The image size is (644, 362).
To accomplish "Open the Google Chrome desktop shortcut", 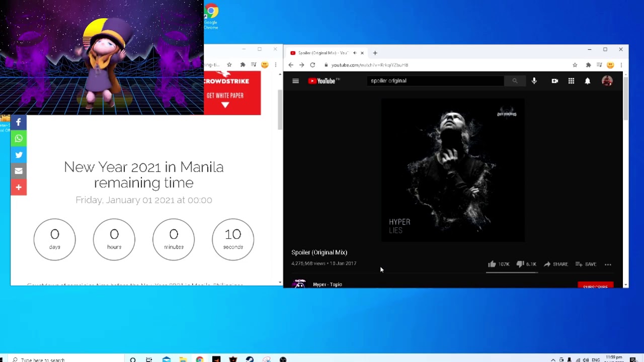I will 211,17.
